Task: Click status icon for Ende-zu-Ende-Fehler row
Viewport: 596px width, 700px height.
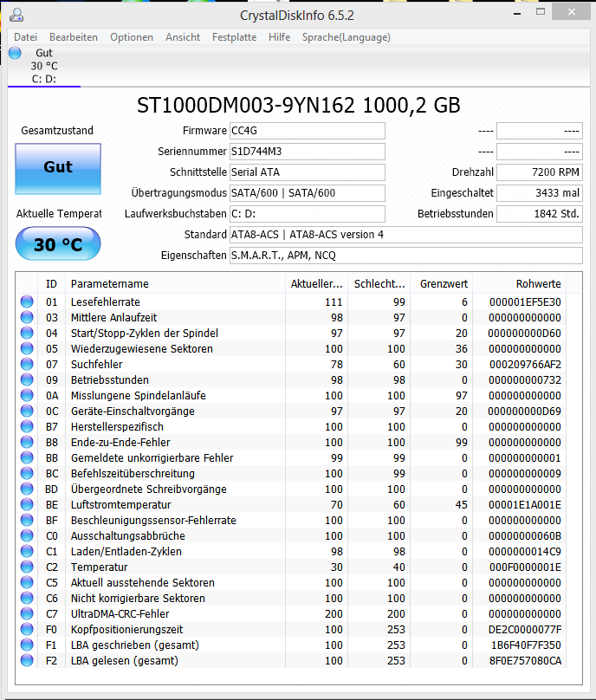Action: click(27, 443)
